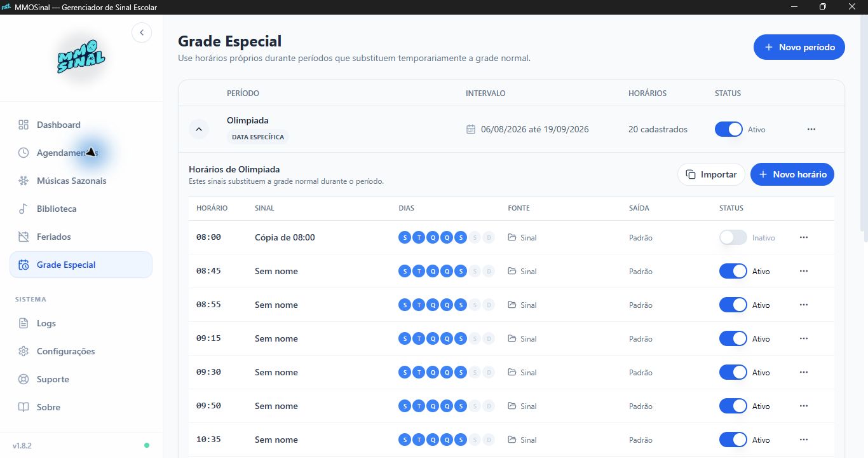This screenshot has height=458, width=868.
Task: Navigate to Feriados
Action: (81, 237)
